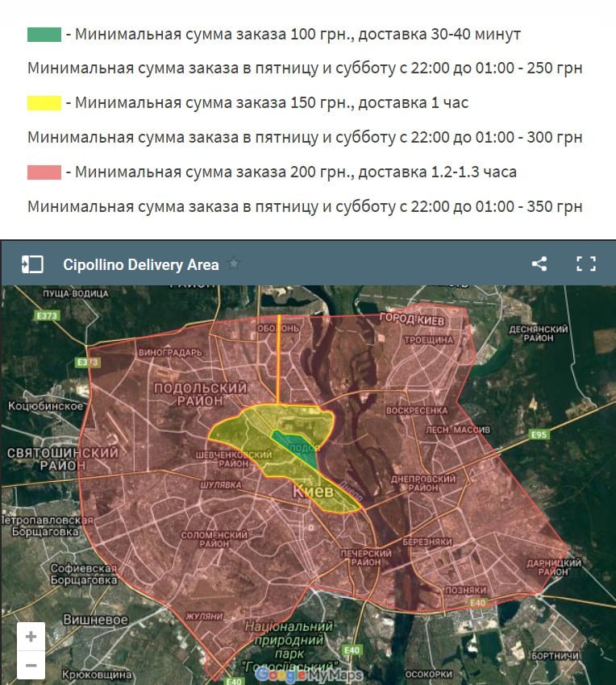
Task: Click the yellow legend color swatch
Action: tap(44, 103)
